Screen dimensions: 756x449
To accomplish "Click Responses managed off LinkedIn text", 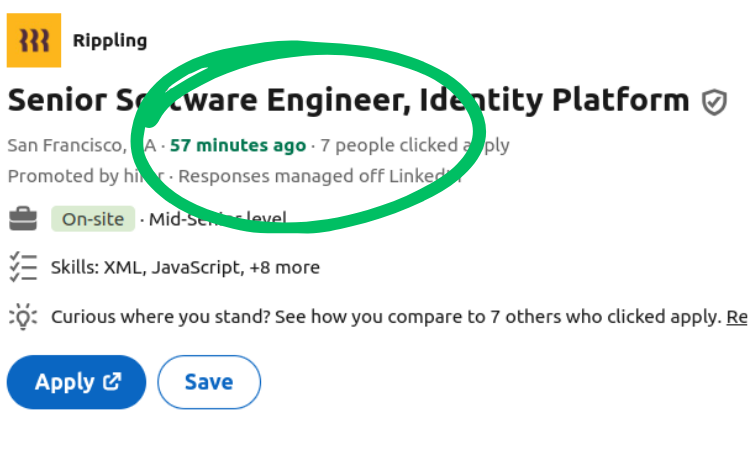I will [320, 176].
